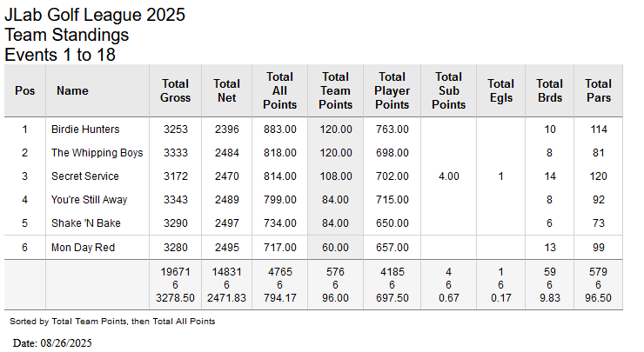The width and height of the screenshot is (644, 352).
Task: Click the Total Pars column header
Action: tap(598, 90)
